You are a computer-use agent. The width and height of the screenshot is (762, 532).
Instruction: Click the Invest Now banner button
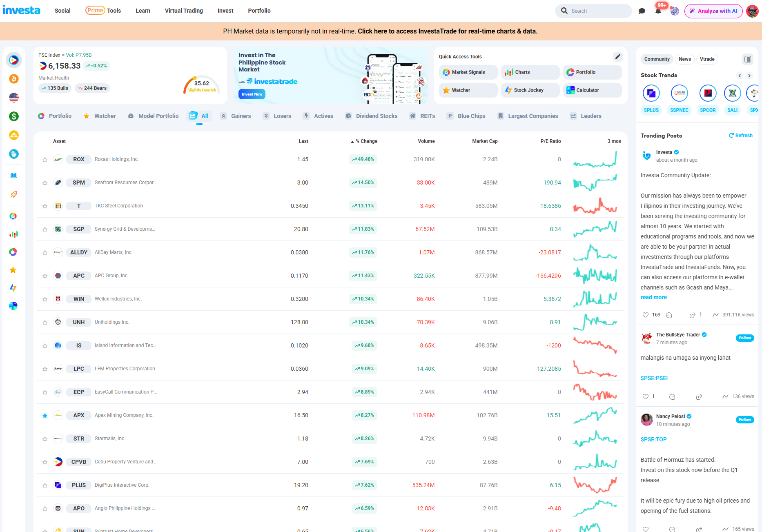tap(252, 94)
